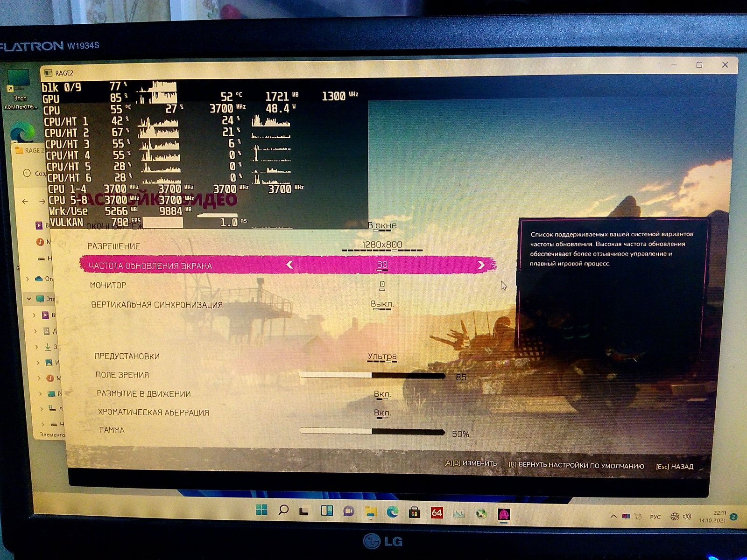Expand the Music folder under This PC
747x560 pixels.
pyautogui.click(x=40, y=378)
